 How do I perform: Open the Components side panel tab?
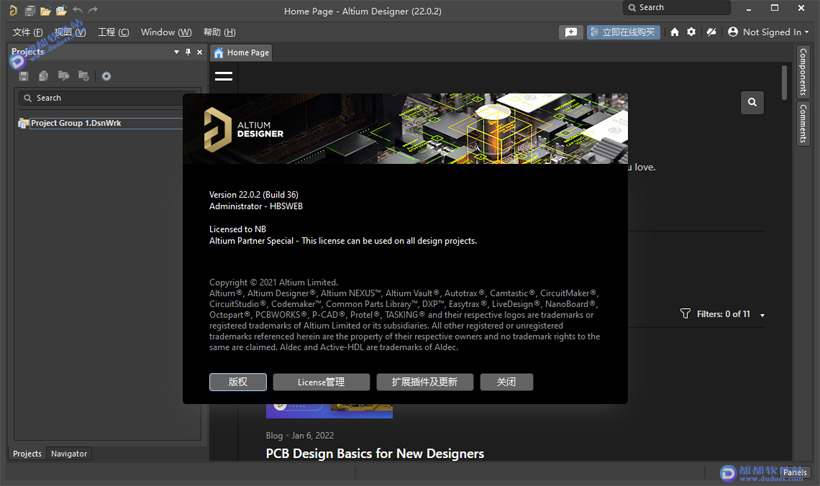click(803, 72)
